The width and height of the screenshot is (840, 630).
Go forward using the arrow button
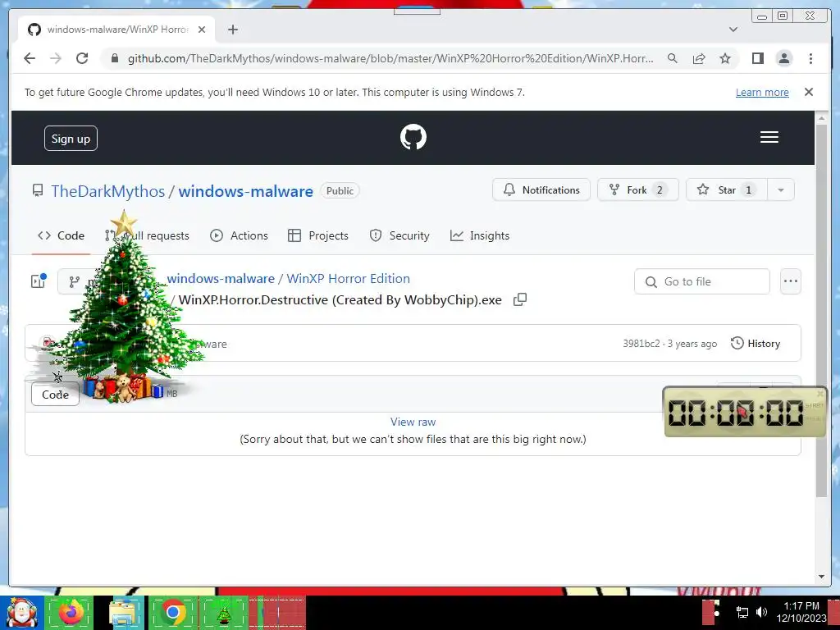click(56, 58)
